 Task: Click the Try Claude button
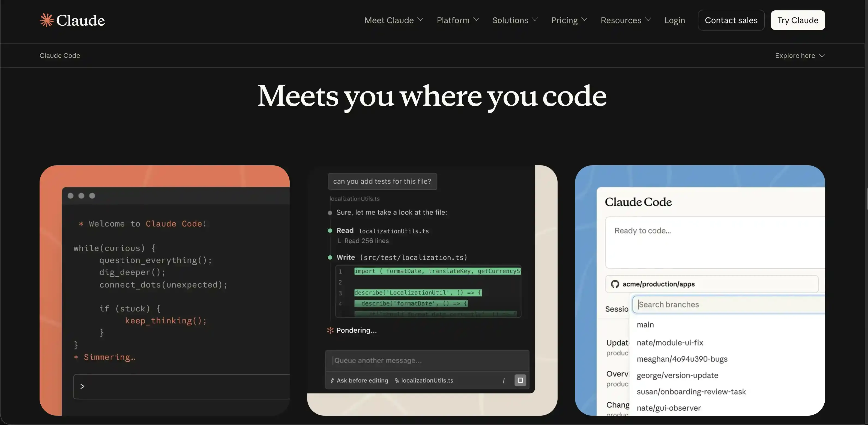[798, 20]
